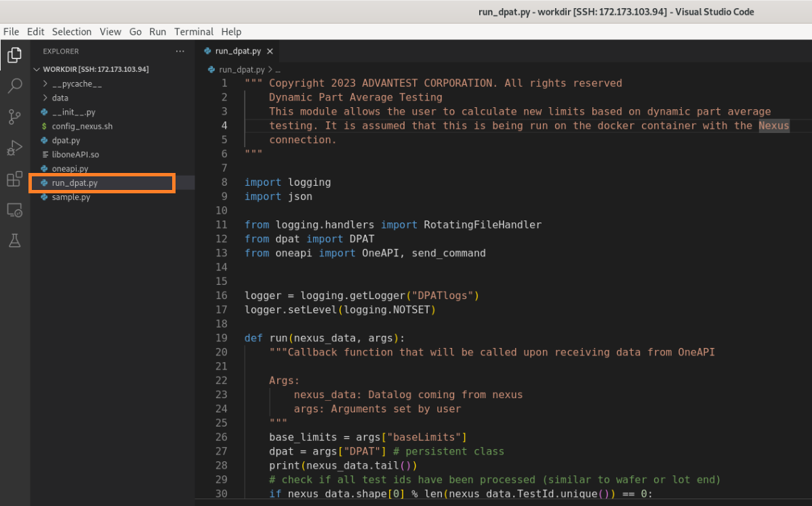Open sample.py from the file tree
The width and height of the screenshot is (812, 506).
click(x=70, y=197)
